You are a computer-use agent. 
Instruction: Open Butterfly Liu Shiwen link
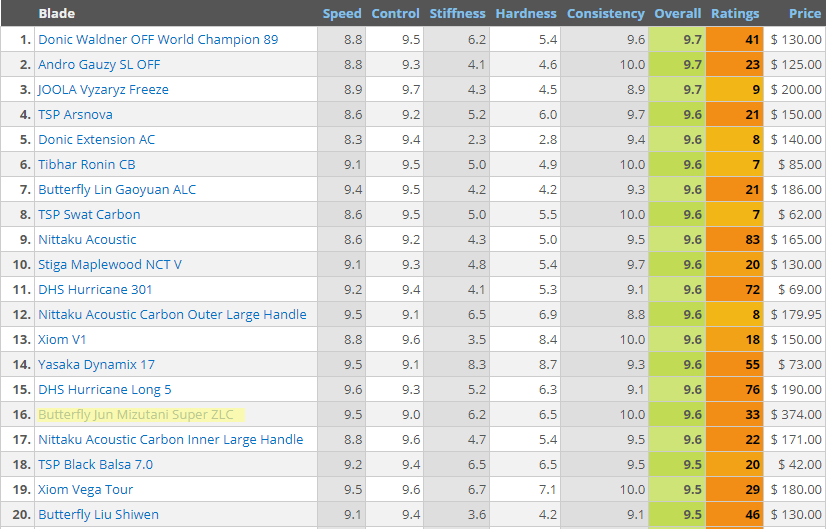(x=99, y=515)
